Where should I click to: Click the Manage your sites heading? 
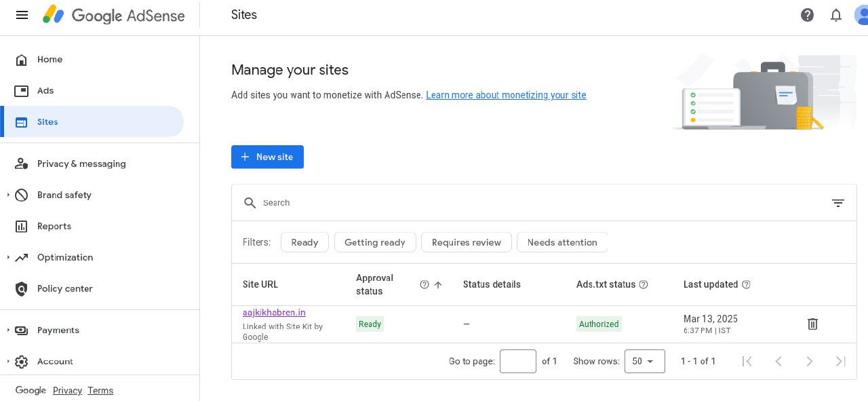(x=290, y=70)
